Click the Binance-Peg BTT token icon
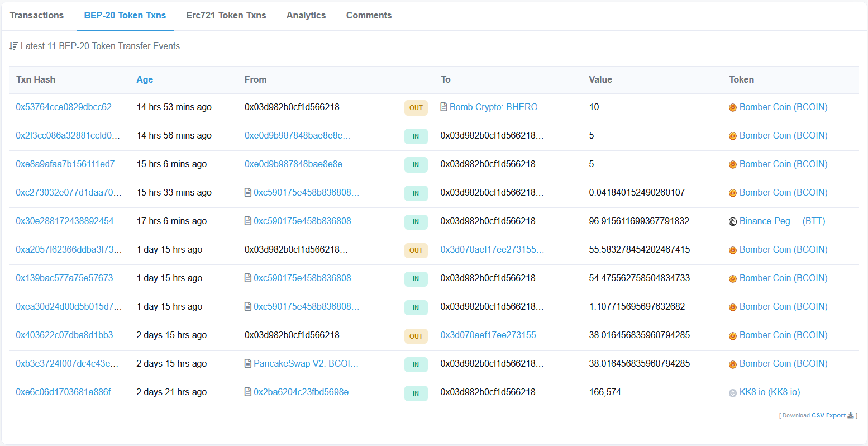Viewport: 868px width, 446px height. coord(733,221)
